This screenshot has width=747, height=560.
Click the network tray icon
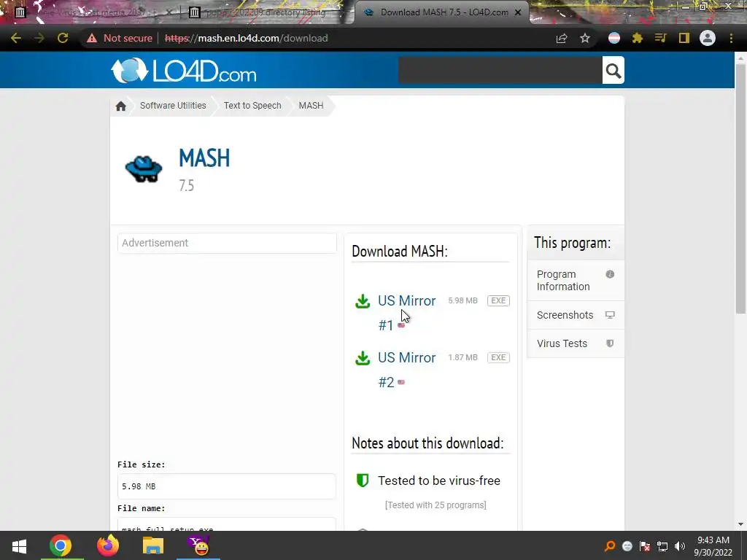(662, 546)
